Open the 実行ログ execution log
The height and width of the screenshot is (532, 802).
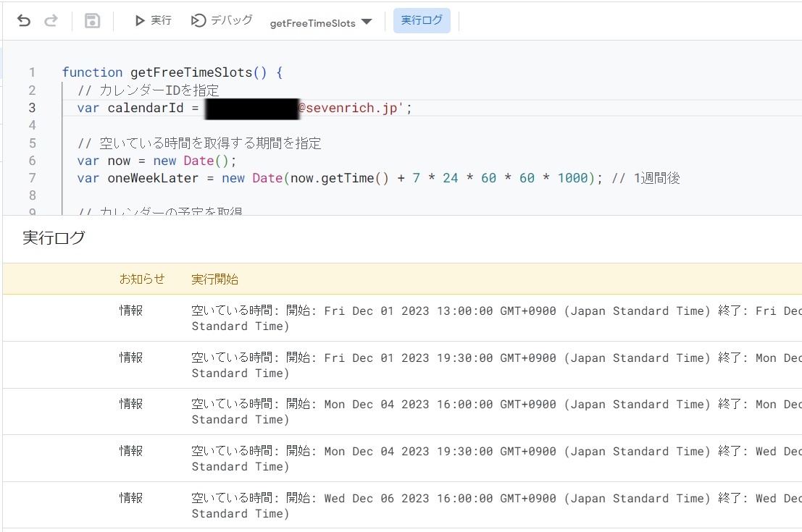[422, 20]
